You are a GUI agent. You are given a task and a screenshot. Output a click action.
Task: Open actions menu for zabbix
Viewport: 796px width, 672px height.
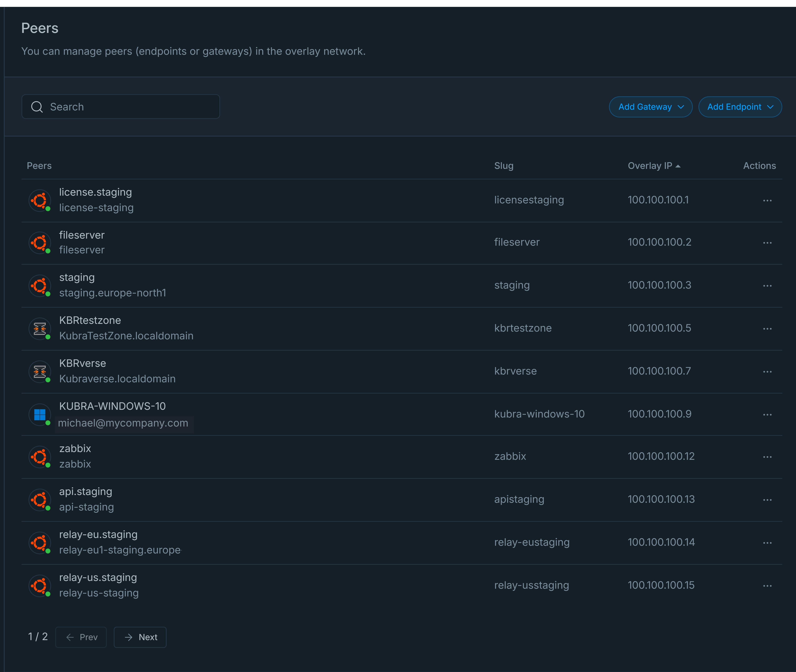[767, 457]
